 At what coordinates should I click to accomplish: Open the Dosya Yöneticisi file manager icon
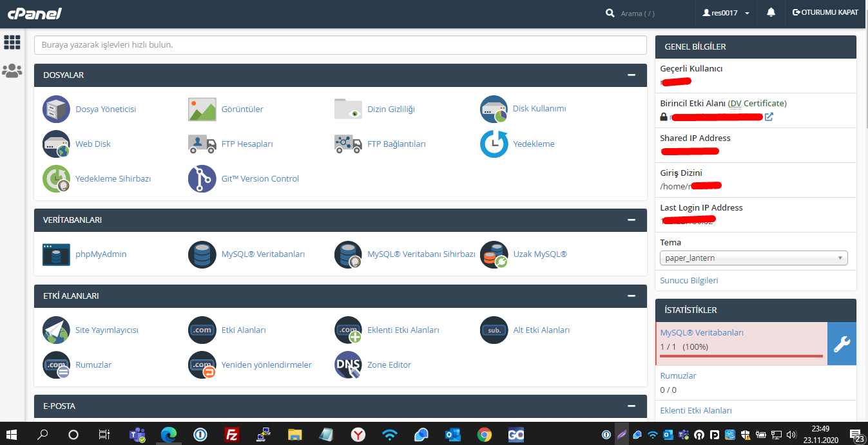[x=56, y=109]
